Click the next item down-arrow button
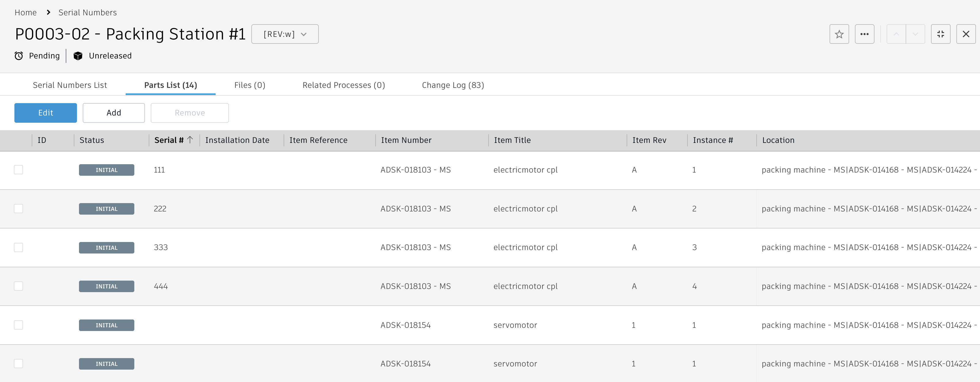Screen dimensions: 980x382 [915, 34]
